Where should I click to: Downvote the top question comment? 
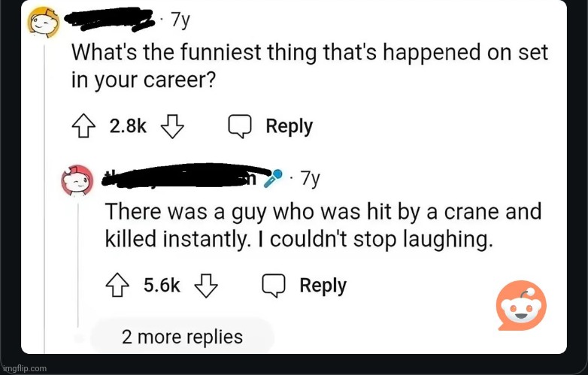pos(172,126)
